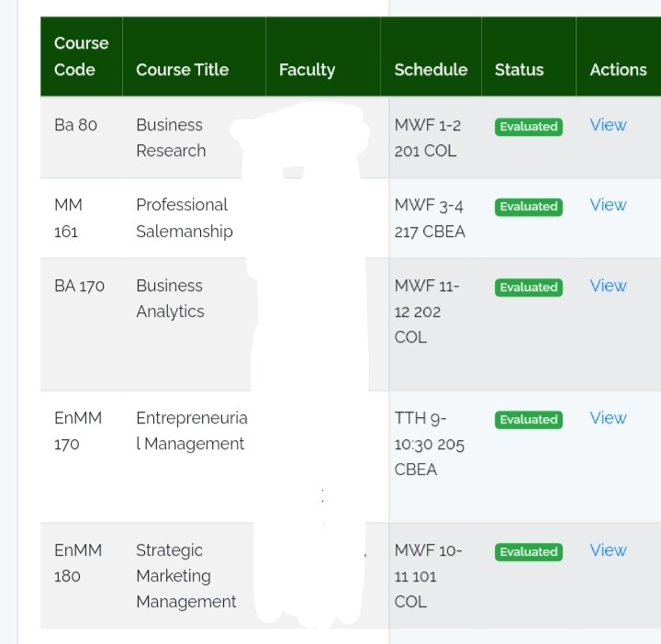Screen dimensions: 661x644
Task: Open View link for EnMM 170 Entrepreneurial Management
Action: click(608, 418)
